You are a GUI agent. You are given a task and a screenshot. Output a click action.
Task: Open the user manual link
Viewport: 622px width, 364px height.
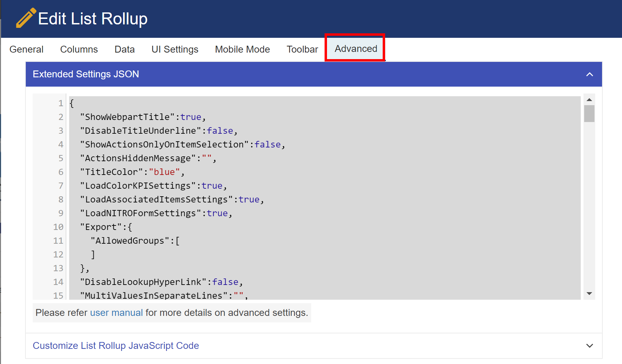[116, 312]
